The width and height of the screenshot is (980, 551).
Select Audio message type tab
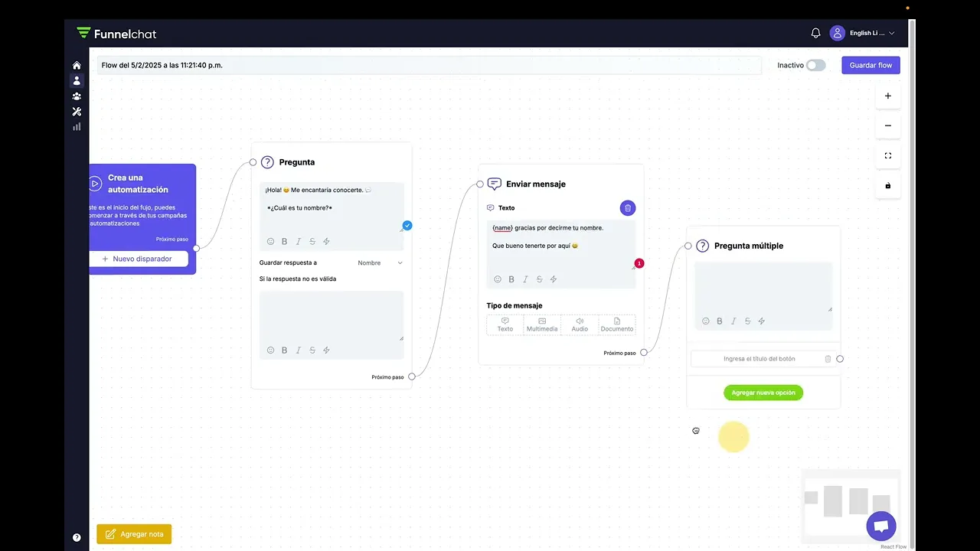click(x=580, y=324)
